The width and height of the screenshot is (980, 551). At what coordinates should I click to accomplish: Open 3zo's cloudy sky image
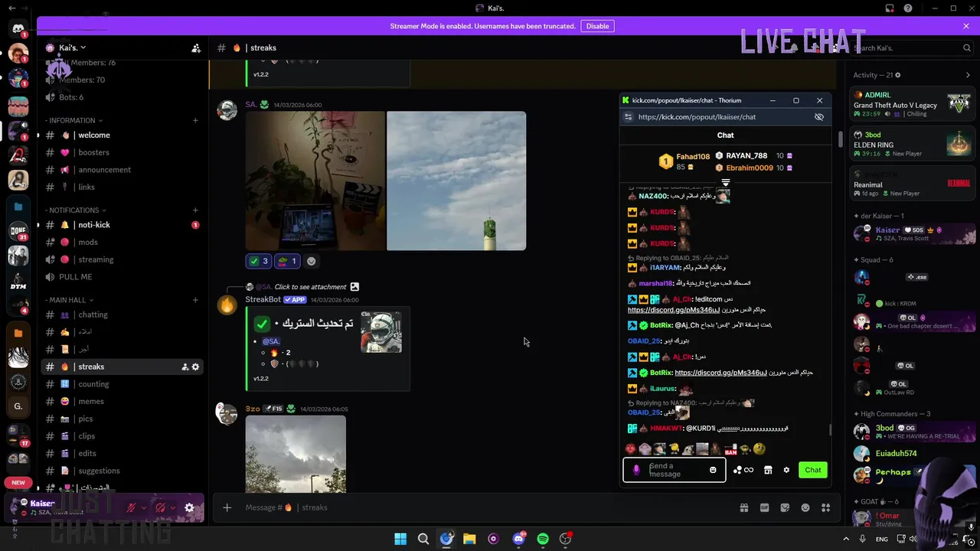[296, 454]
